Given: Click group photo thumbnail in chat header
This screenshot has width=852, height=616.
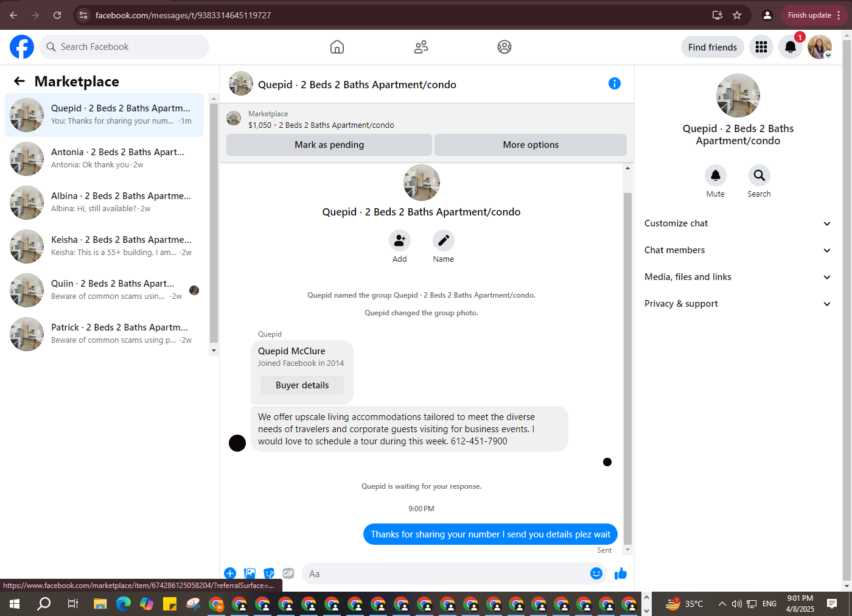Looking at the screenshot, I should click(241, 84).
